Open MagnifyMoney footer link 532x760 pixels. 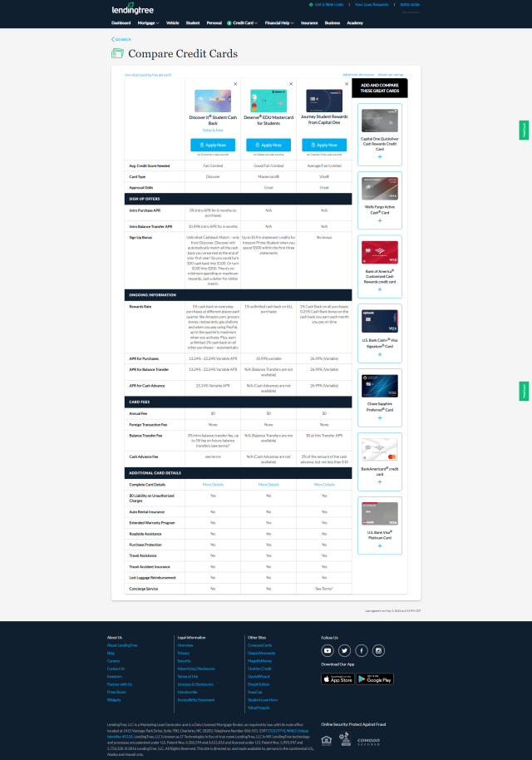pyautogui.click(x=259, y=661)
